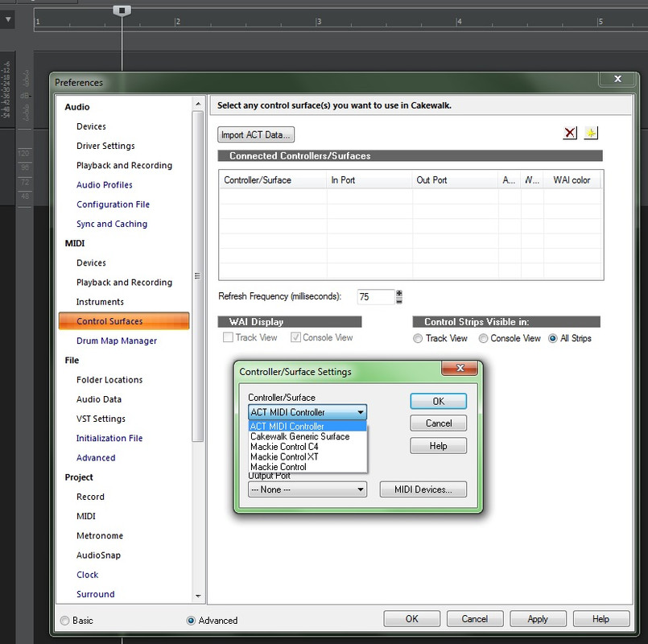This screenshot has width=648, height=644.
Task: Select the Audio Data category
Action: [99, 399]
